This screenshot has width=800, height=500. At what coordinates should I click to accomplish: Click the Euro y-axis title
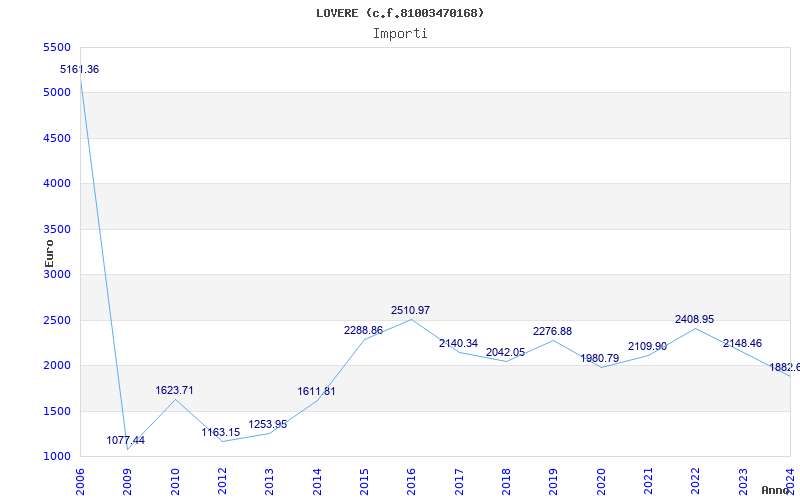click(49, 254)
